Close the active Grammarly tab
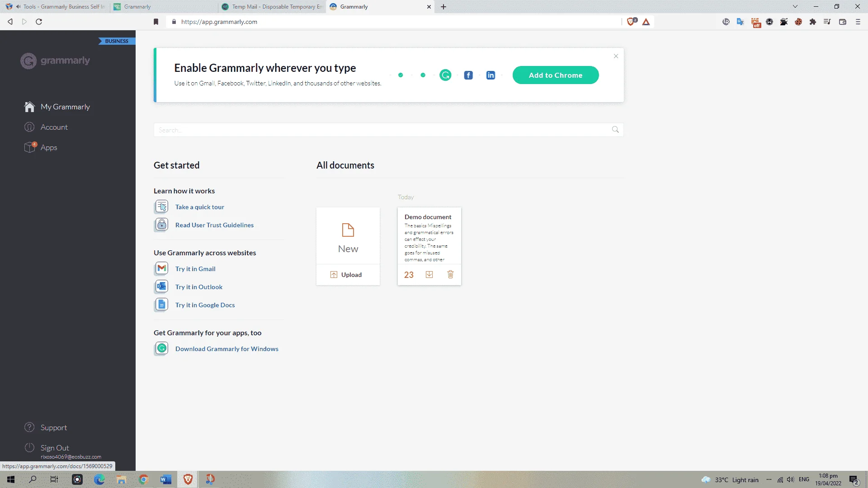Screen dimensions: 868x488 pyautogui.click(x=429, y=7)
